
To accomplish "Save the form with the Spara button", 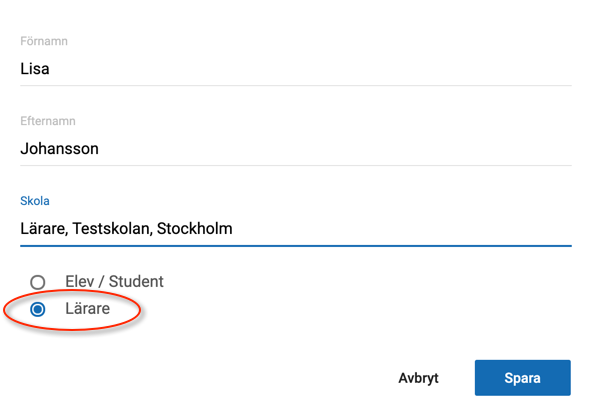I will 523,378.
